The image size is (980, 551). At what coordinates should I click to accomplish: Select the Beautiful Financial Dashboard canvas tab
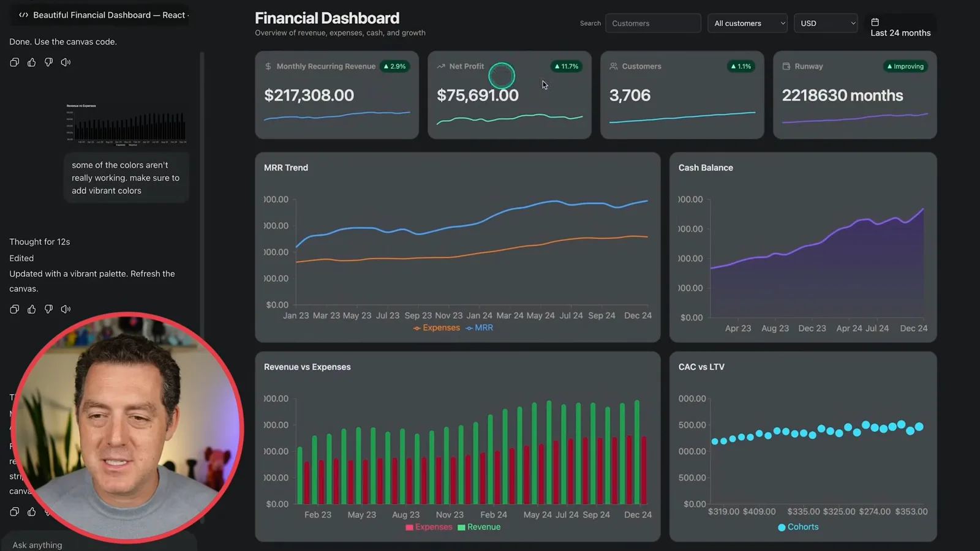104,15
